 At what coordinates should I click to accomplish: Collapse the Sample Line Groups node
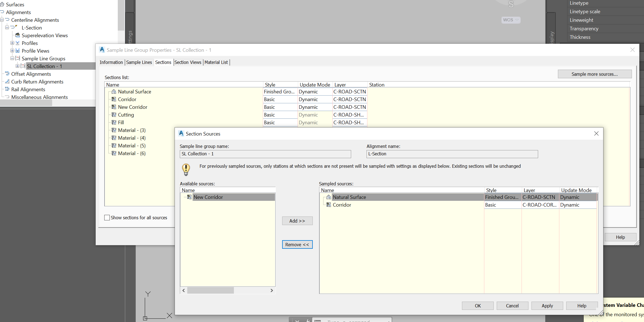[12, 58]
